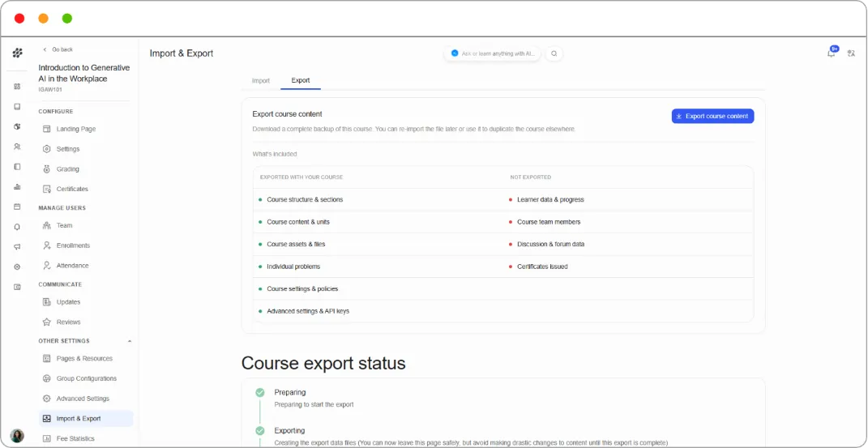This screenshot has width=868, height=448.
Task: Open the bar chart analytics icon in the left rail
Action: click(17, 187)
